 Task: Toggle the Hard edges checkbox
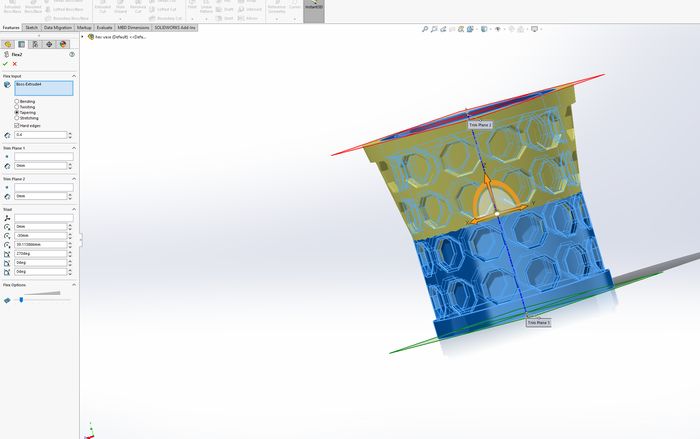[x=17, y=126]
